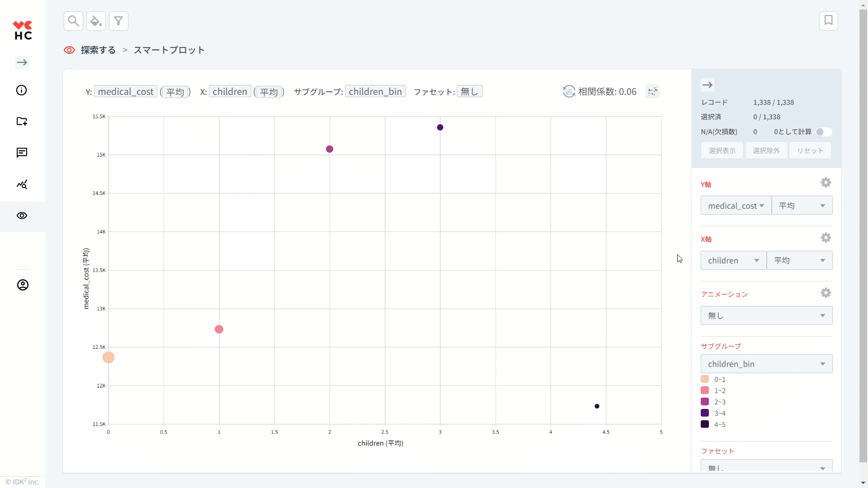Click the search magnifier icon
Screen dimensions: 868x488
73,21
